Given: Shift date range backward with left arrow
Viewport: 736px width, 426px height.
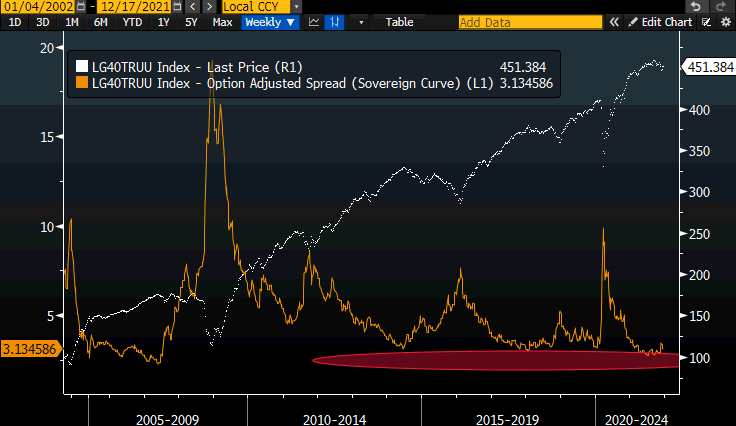Looking at the screenshot, I should pyautogui.click(x=192, y=7).
